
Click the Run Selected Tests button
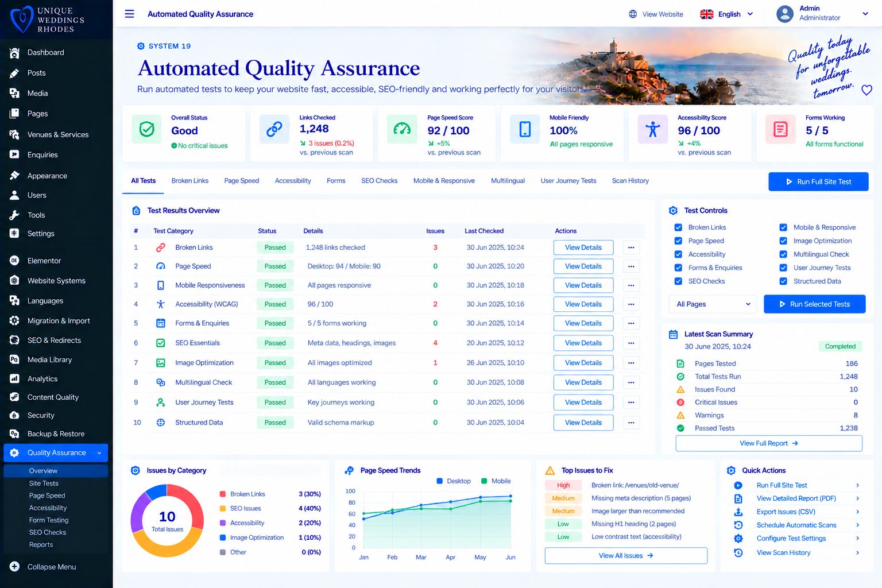tap(814, 304)
